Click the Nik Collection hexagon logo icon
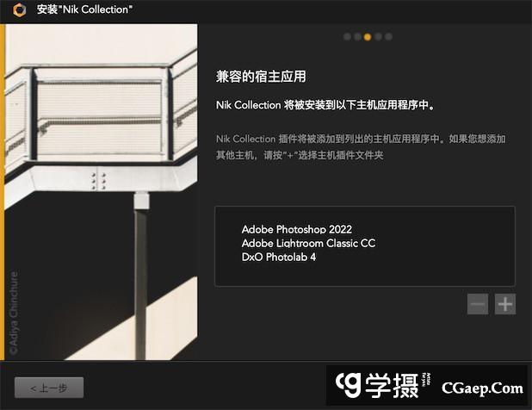 19,9
